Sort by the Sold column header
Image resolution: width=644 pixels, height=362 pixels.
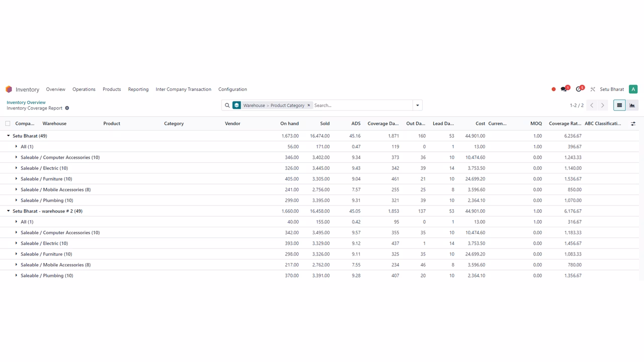pyautogui.click(x=325, y=124)
